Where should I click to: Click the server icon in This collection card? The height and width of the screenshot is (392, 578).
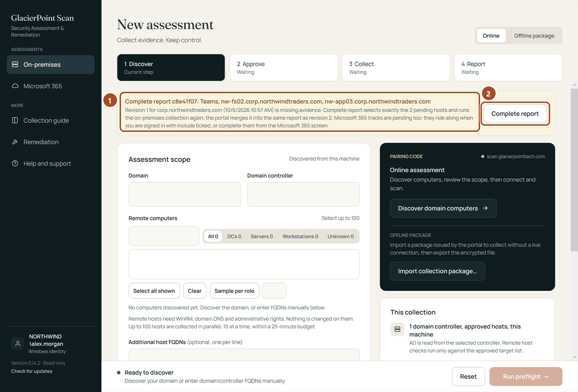(397, 329)
